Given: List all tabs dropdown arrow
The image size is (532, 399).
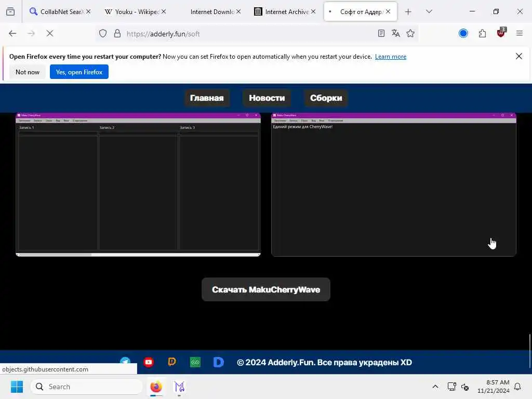Looking at the screenshot, I should click(x=429, y=11).
